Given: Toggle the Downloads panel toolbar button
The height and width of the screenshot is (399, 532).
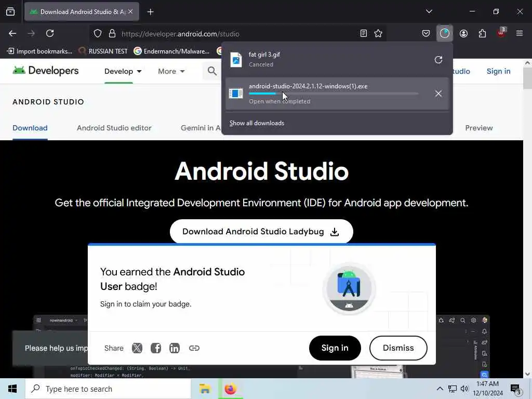Looking at the screenshot, I should [x=445, y=33].
